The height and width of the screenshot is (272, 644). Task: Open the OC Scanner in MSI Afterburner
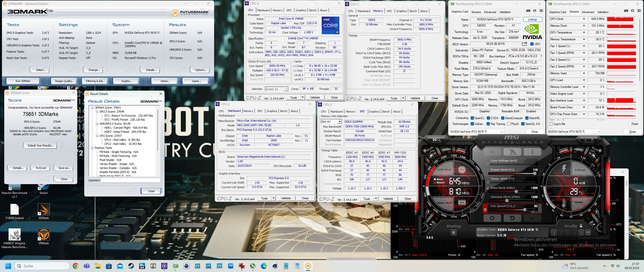[436, 140]
